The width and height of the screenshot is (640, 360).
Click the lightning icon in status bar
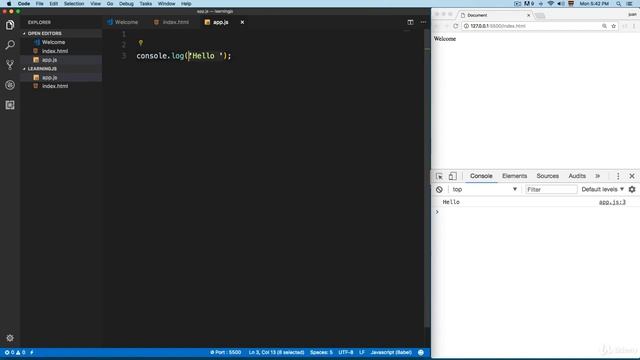click(32, 352)
